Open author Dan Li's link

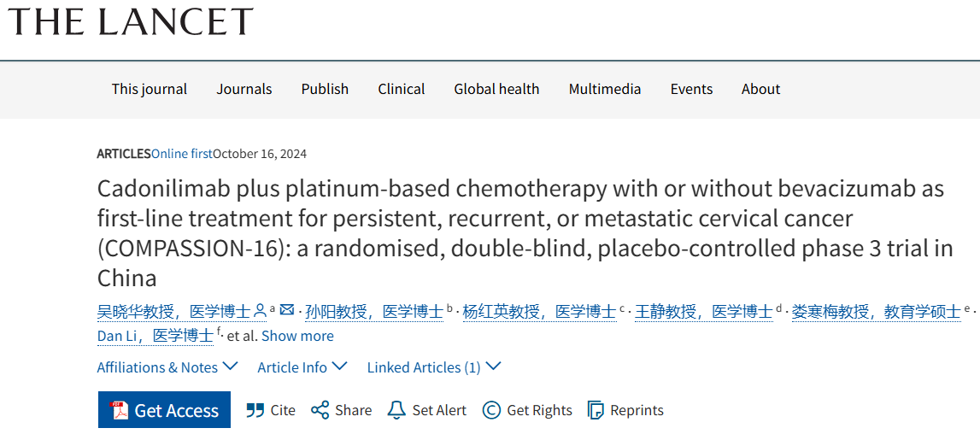pos(155,336)
